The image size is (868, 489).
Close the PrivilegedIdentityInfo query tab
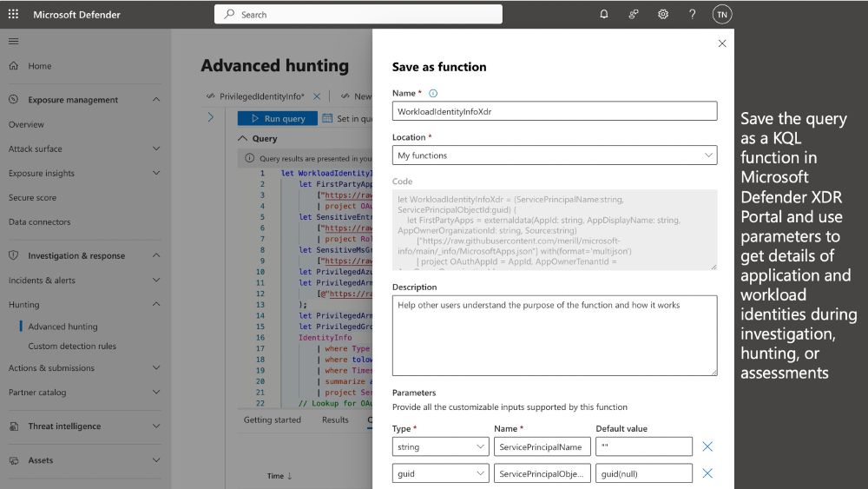click(317, 96)
